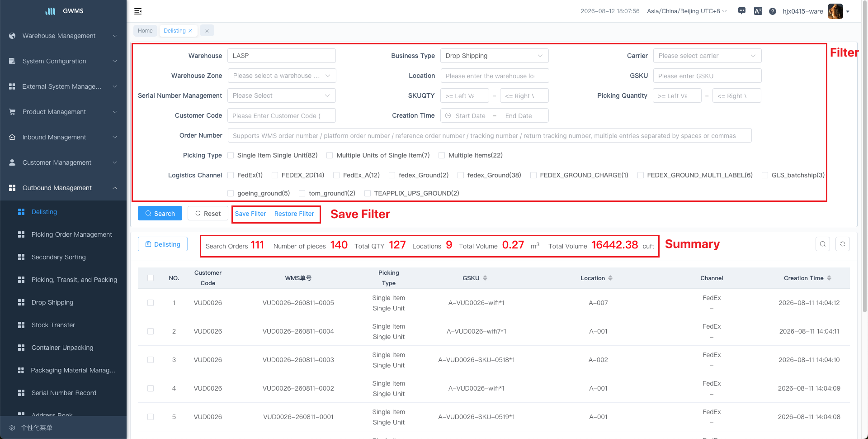Click the Product Management cart icon
868x439 pixels.
[x=12, y=112]
